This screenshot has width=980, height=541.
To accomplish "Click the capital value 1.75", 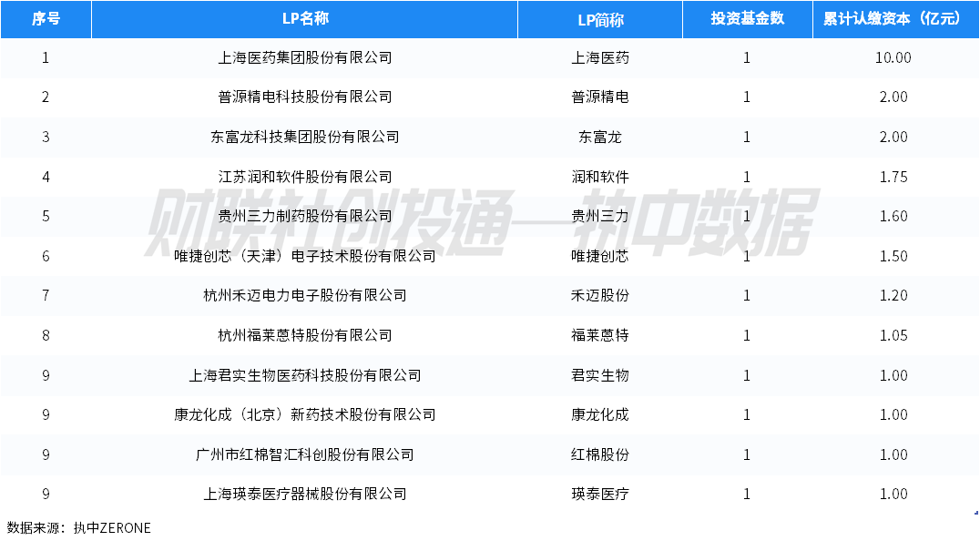I will coord(893,178).
